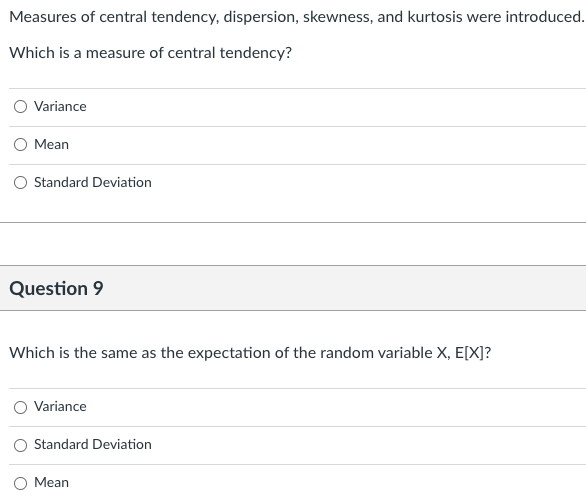The height and width of the screenshot is (501, 586).
Task: Click the gray Question 9 header bar
Action: [x=293, y=288]
